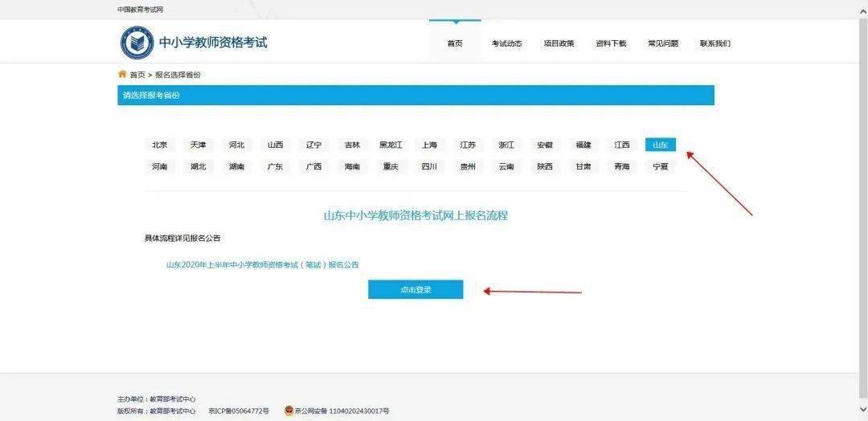This screenshot has height=421, width=868.
Task: Select province 宁夏
Action: coord(661,166)
